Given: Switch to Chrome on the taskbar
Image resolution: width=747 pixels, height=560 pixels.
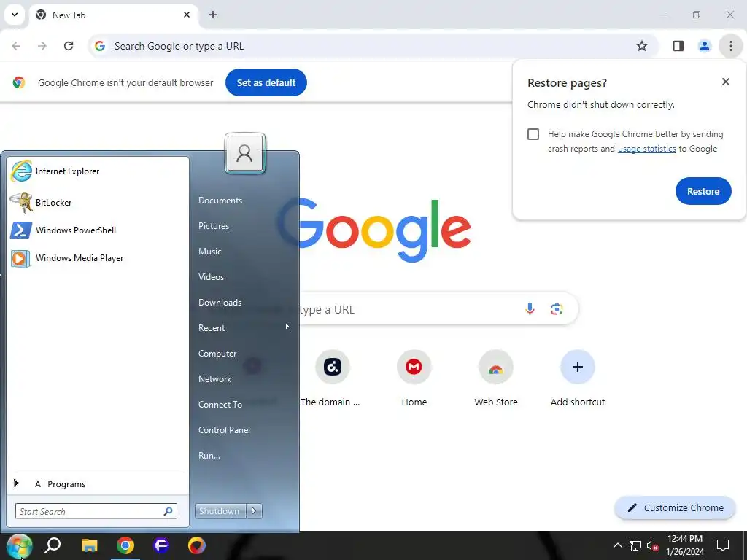Looking at the screenshot, I should click(x=125, y=545).
